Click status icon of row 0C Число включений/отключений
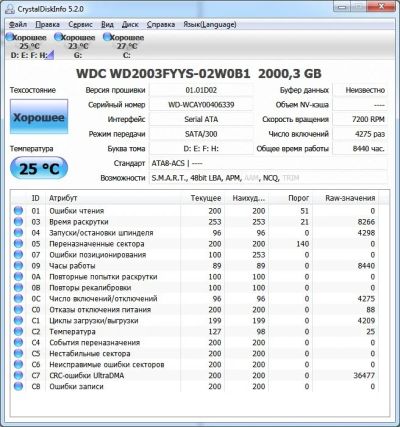 tap(18, 299)
